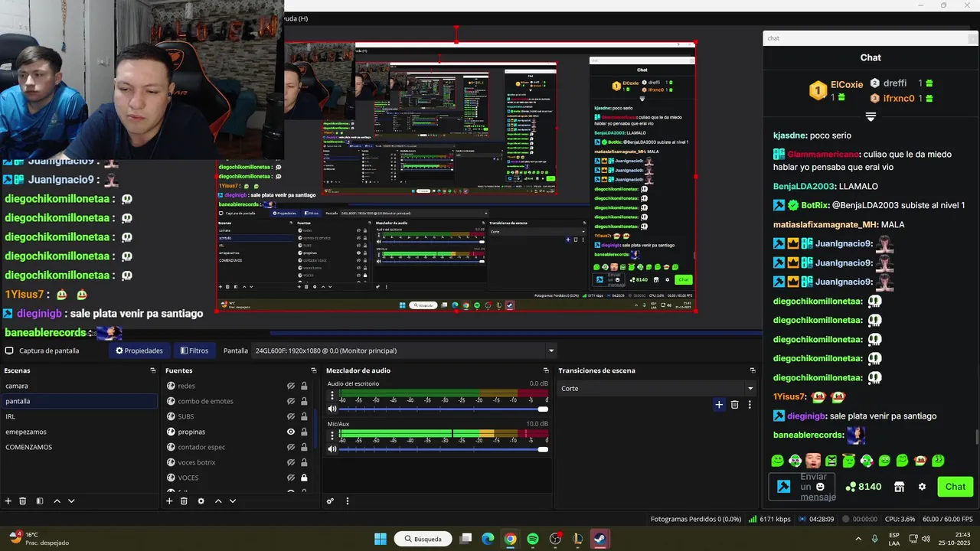Unlock the VOCES source
This screenshot has height=551, width=980.
click(304, 478)
